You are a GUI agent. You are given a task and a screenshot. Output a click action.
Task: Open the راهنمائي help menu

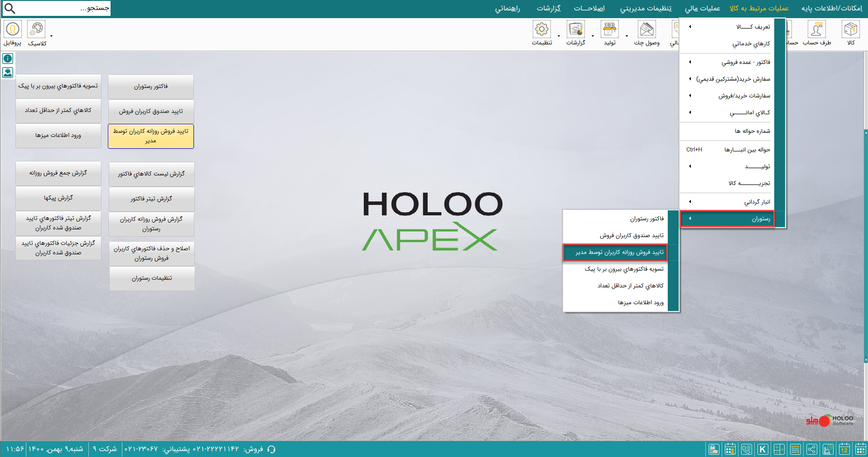tap(507, 8)
